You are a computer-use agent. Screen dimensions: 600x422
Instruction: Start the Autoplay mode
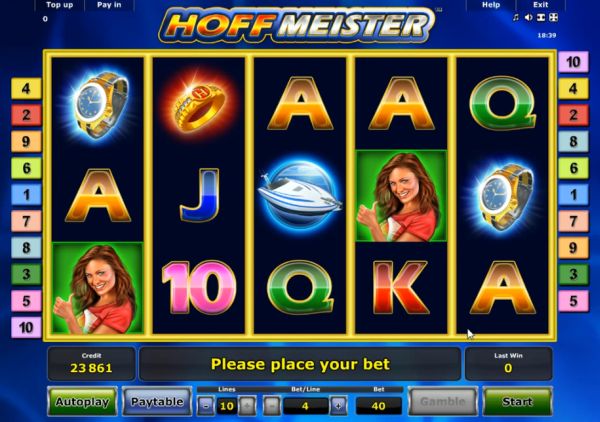(x=82, y=402)
